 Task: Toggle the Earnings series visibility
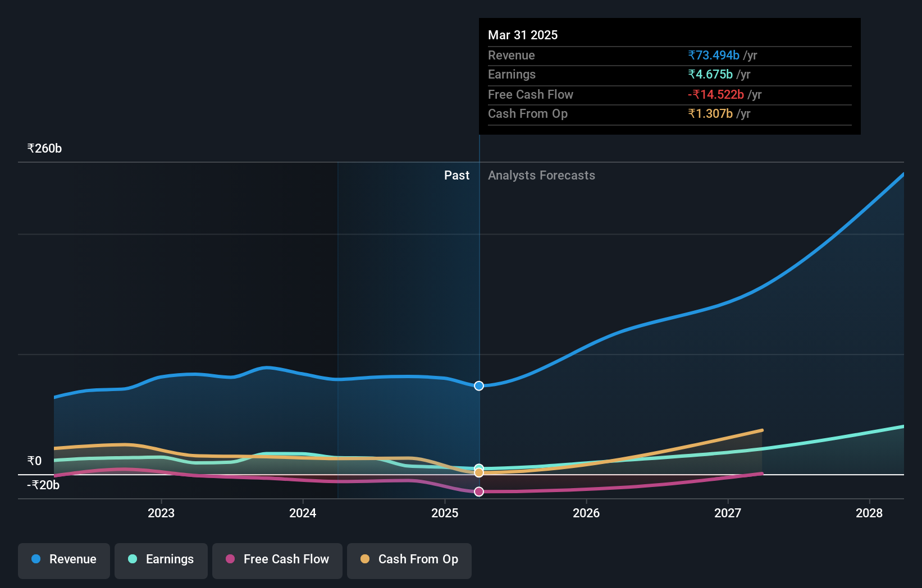(161, 559)
